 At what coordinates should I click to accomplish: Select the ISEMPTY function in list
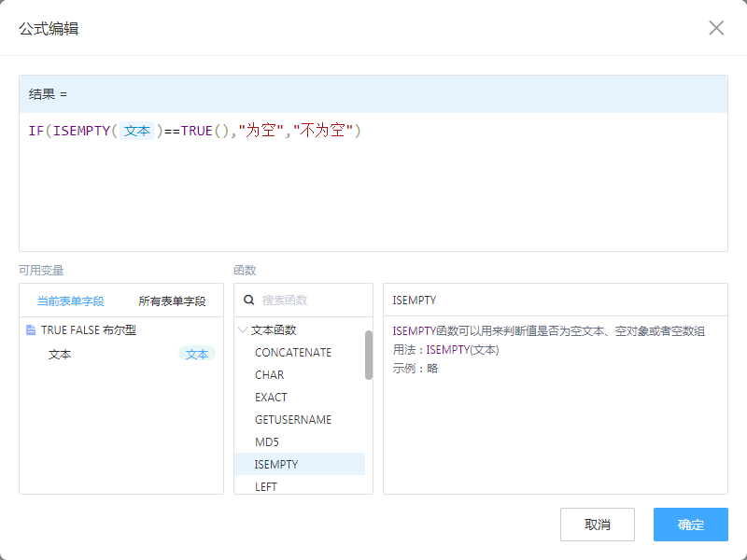[x=276, y=465]
